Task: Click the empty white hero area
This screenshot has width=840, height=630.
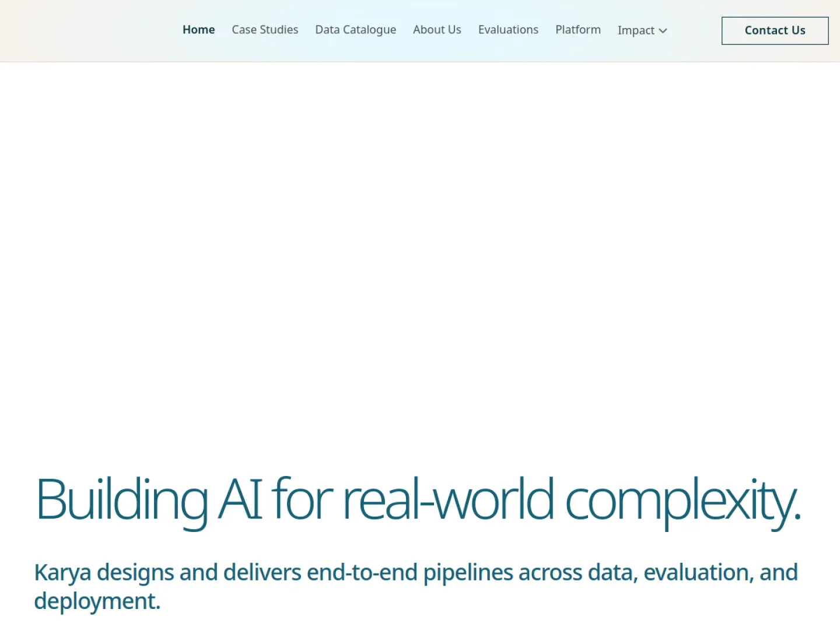Action: [420, 257]
